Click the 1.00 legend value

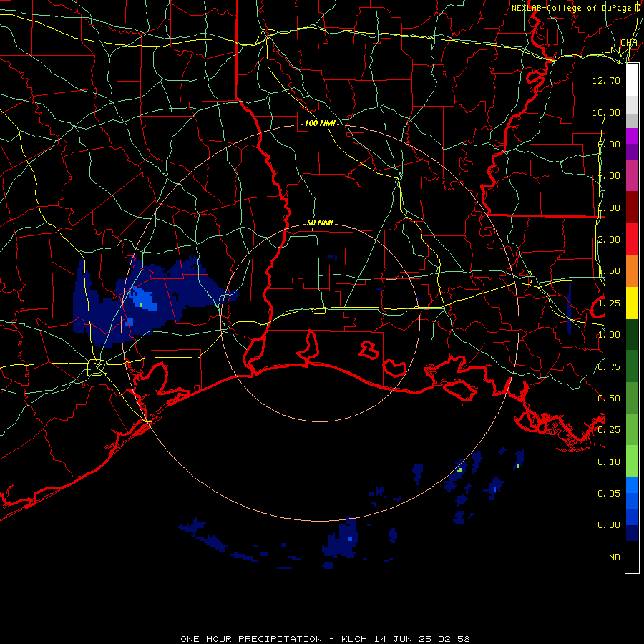pyautogui.click(x=609, y=335)
